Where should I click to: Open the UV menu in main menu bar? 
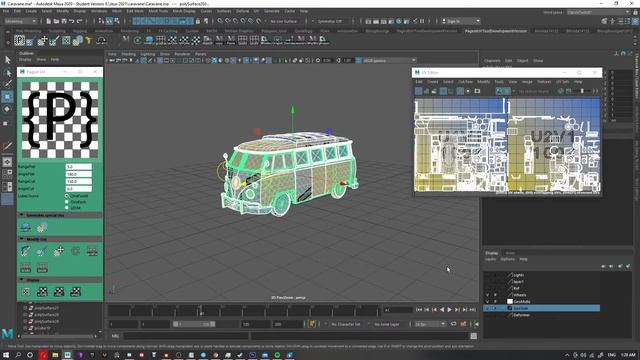(256, 11)
